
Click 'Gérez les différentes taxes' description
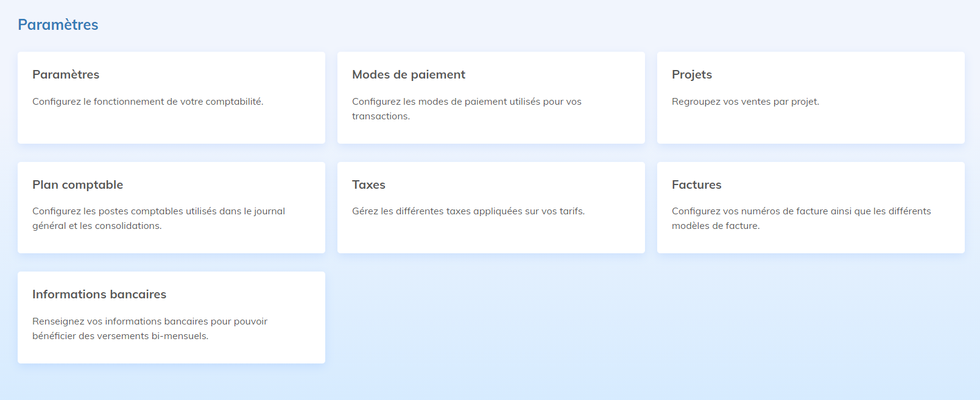pos(468,211)
